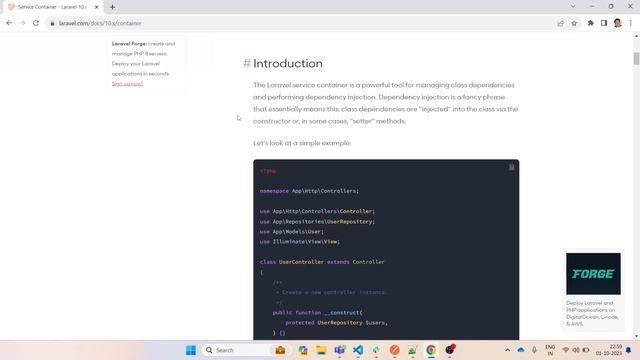Toggle the browser side panel
640x360 pixels.
coord(604,23)
